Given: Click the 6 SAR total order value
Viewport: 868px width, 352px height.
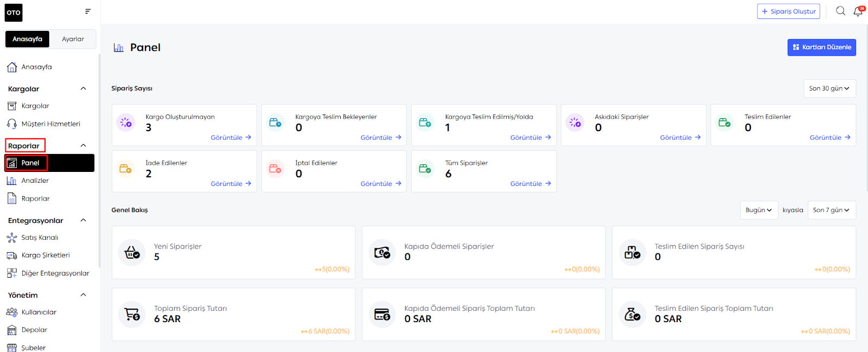Looking at the screenshot, I should pyautogui.click(x=168, y=319).
